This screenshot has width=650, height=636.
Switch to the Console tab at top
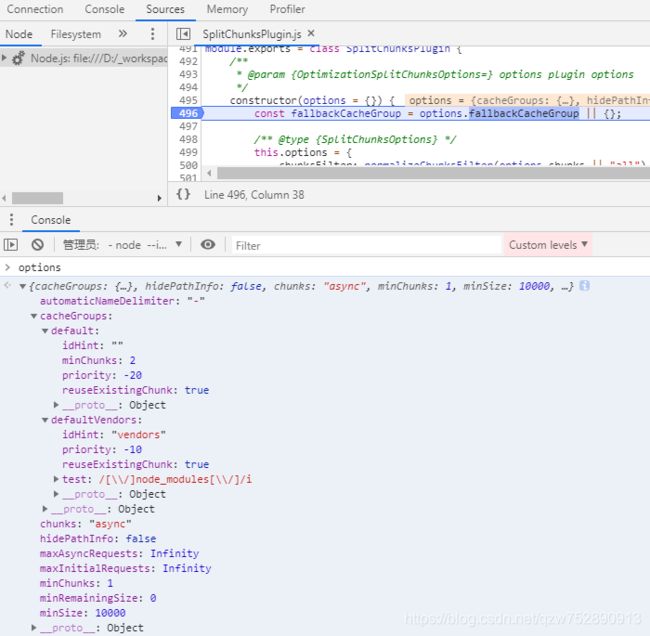(104, 9)
